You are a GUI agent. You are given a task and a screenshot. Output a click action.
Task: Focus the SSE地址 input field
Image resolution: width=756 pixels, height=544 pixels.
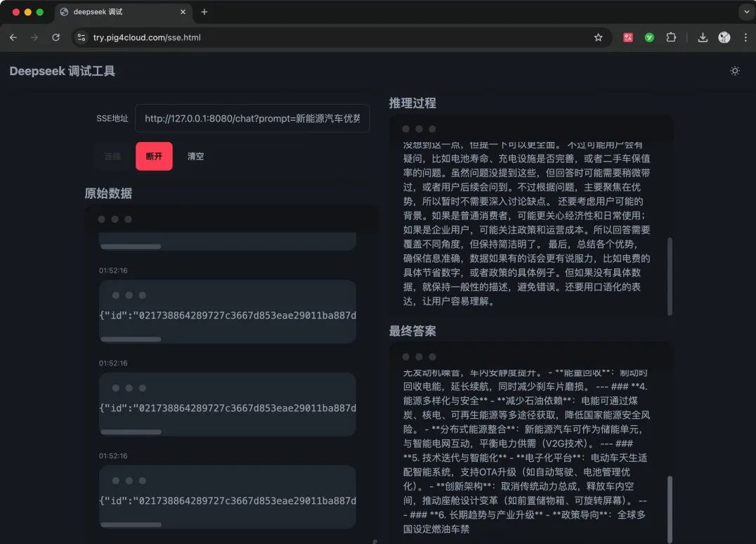[x=252, y=118]
